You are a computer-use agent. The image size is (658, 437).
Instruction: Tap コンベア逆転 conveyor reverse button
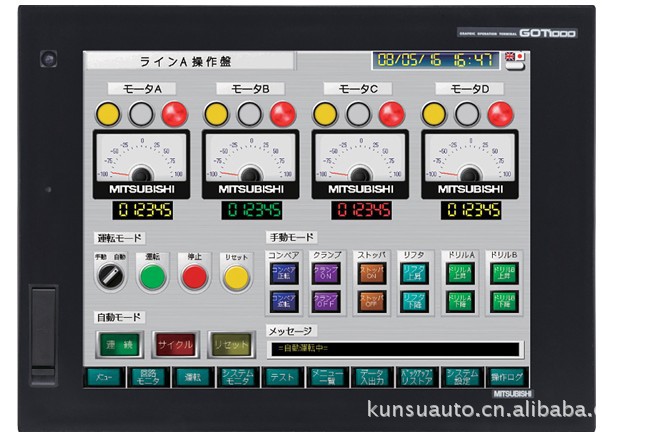pyautogui.click(x=284, y=301)
